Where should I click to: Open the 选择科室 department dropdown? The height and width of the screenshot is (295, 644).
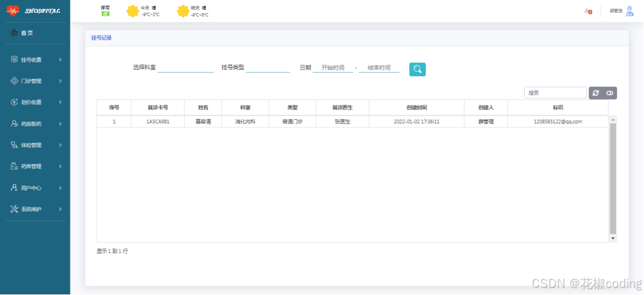point(186,68)
